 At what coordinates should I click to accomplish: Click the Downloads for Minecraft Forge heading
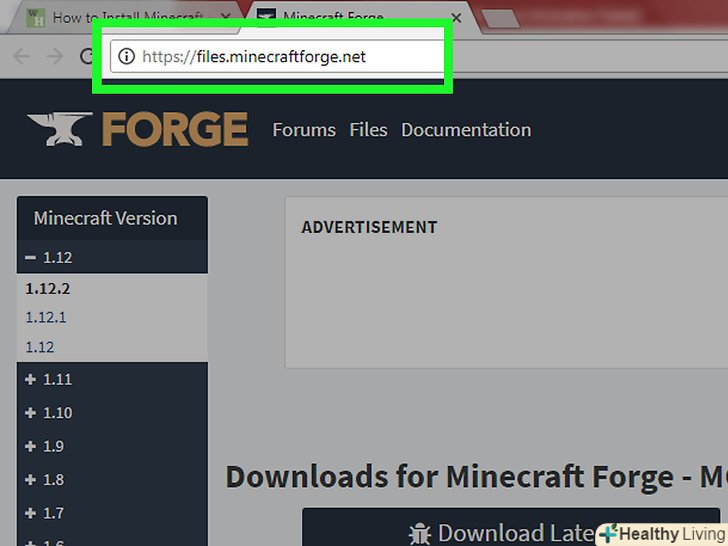click(x=476, y=477)
